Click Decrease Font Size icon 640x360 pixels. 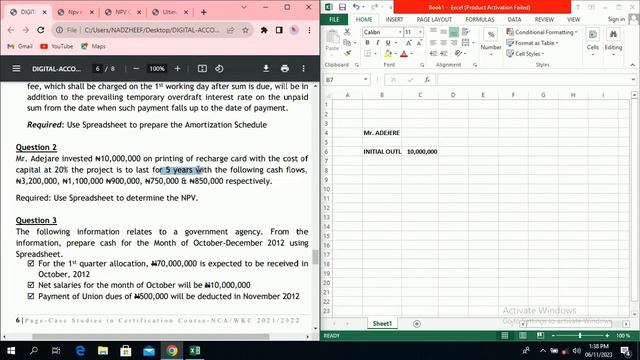click(419, 43)
